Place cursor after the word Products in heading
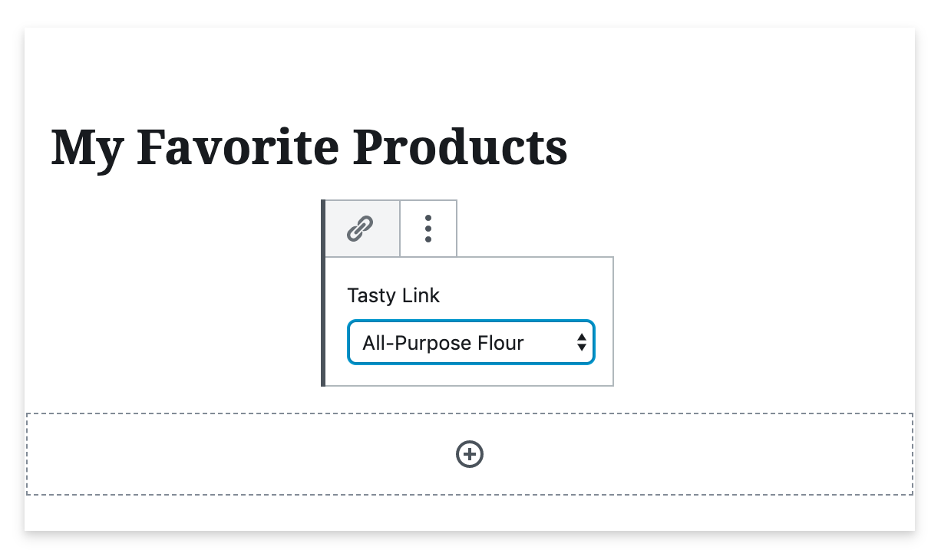Image resolution: width=941 pixels, height=560 pixels. tap(569, 147)
